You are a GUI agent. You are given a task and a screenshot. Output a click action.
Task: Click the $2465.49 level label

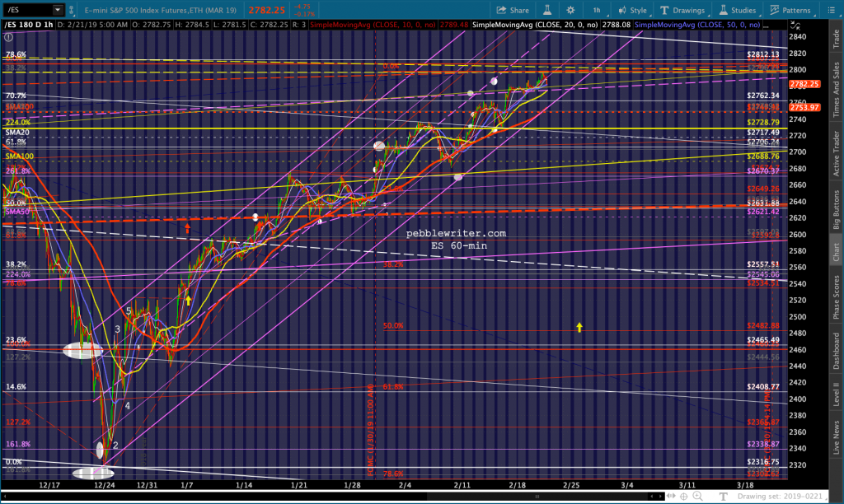click(763, 339)
